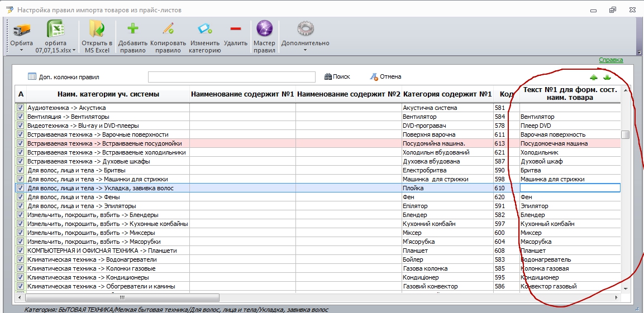Viewport: 644px width, 313px height.
Task: Toggle checkbox for Укладка, завивка волос row
Action: coord(21,188)
